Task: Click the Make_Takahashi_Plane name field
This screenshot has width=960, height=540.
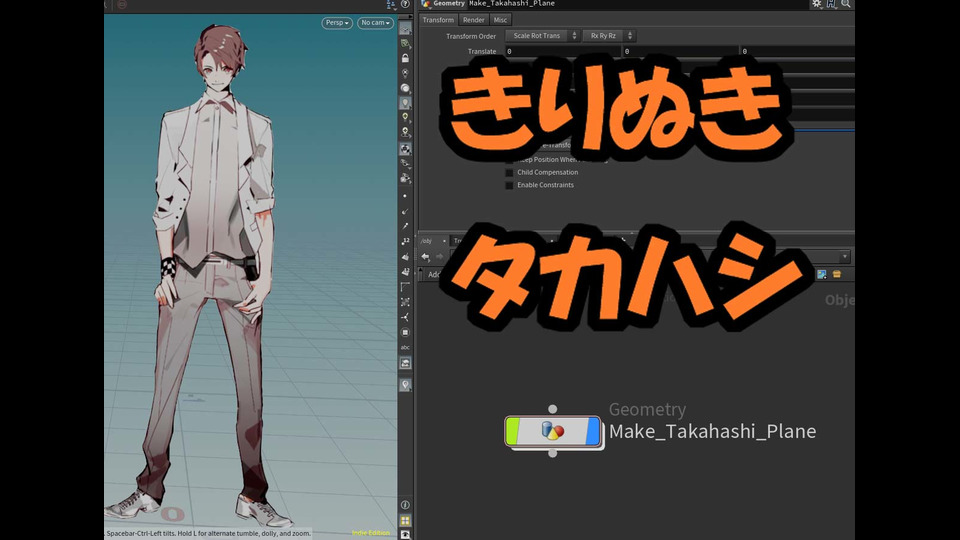Action: tap(637, 4)
